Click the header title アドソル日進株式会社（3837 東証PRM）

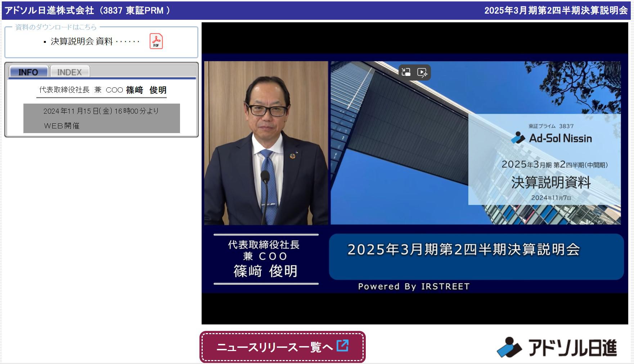pos(87,10)
